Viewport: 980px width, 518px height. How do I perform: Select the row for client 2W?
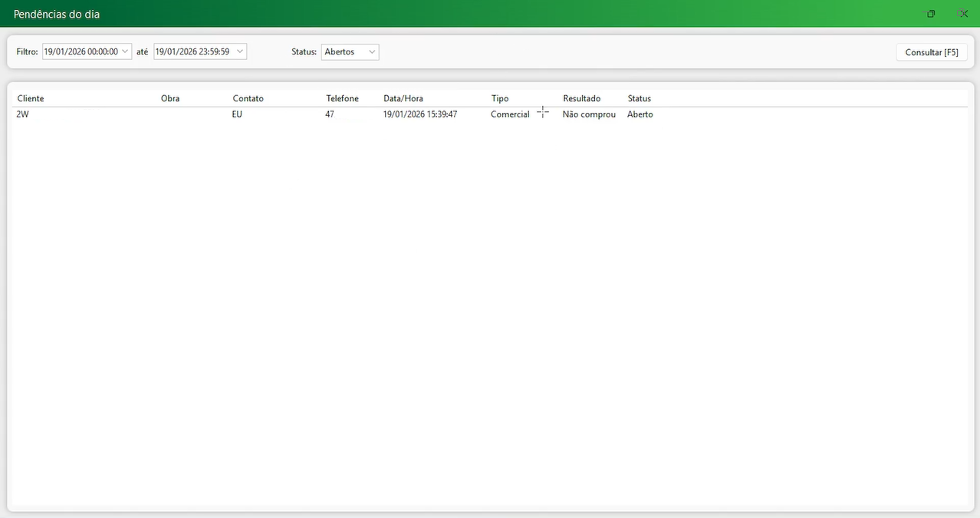click(x=22, y=114)
